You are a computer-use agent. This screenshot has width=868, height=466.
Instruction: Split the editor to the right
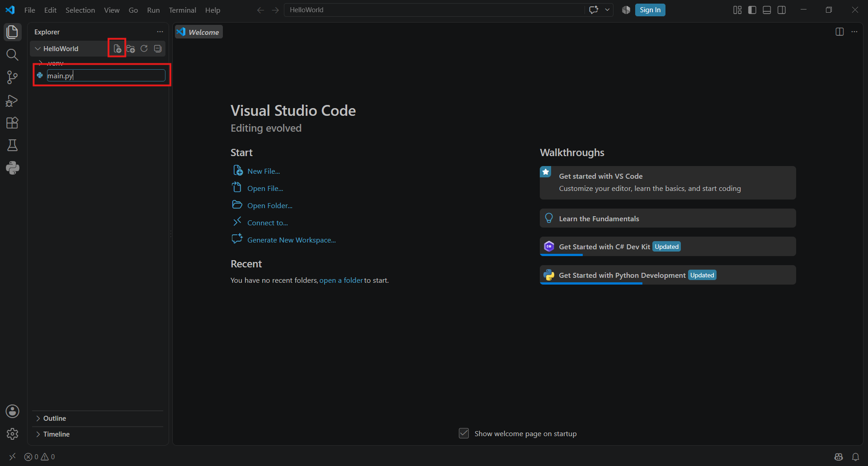point(840,32)
